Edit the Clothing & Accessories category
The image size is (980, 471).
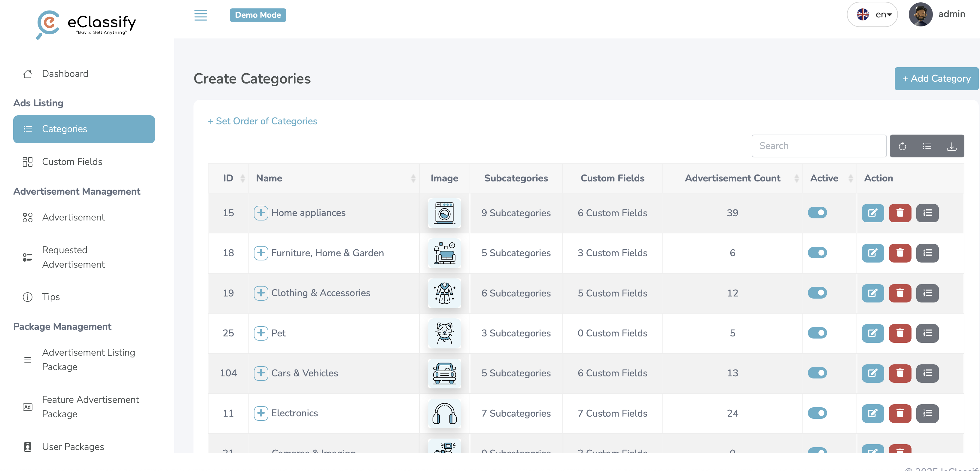coord(873,293)
